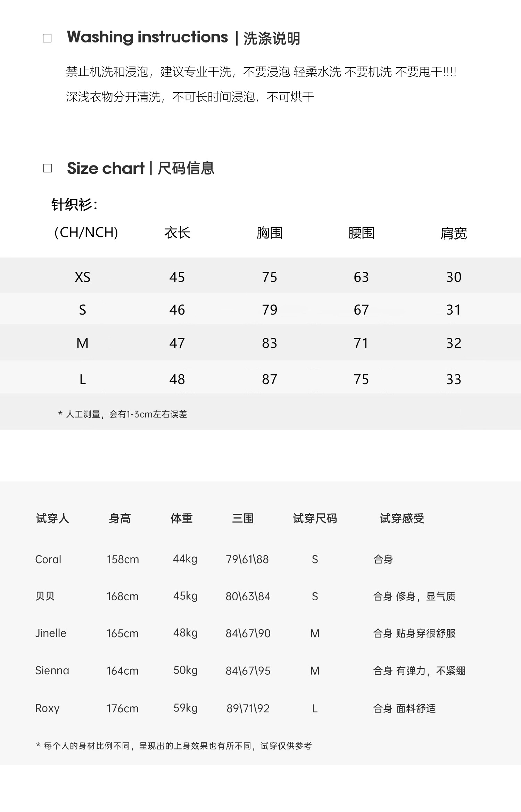The height and width of the screenshot is (812, 521).
Task: Click the L size row label
Action: click(x=83, y=379)
